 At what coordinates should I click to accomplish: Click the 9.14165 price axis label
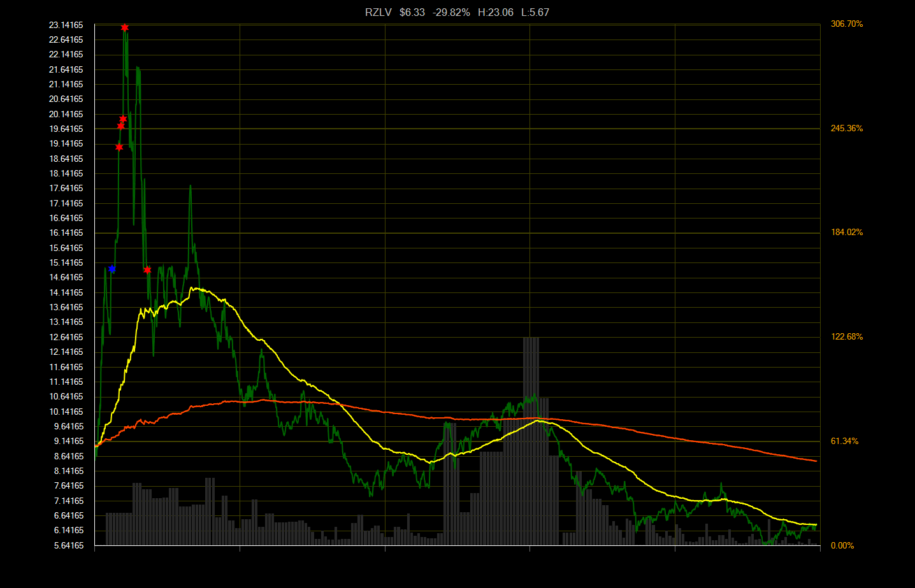pos(69,441)
